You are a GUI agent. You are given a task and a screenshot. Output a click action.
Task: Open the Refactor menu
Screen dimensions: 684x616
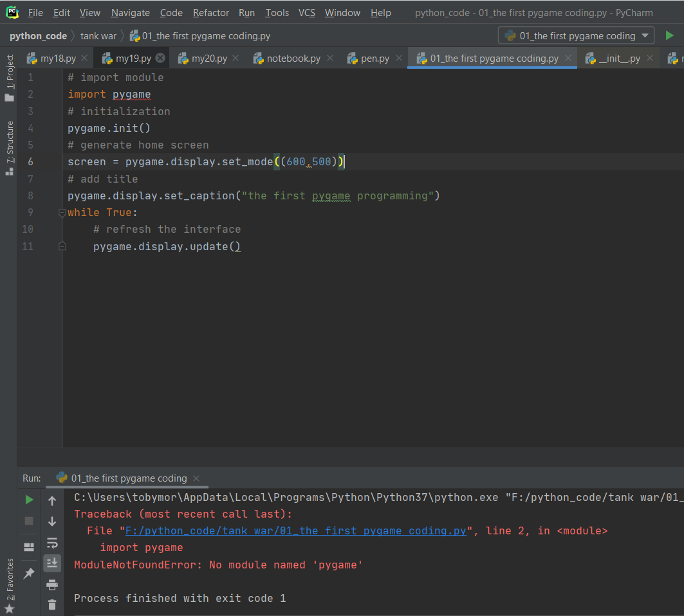(x=210, y=13)
